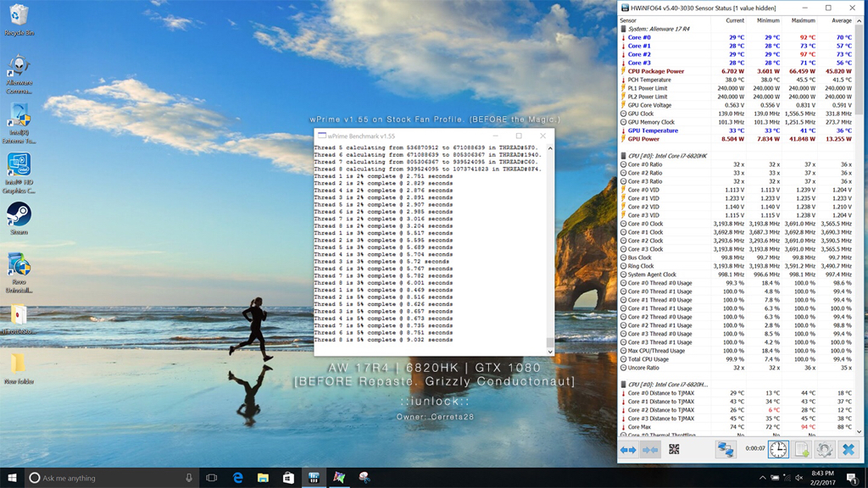The image size is (868, 488).
Task: Select the Max CPU/Thread Usage row
Action: (x=737, y=351)
